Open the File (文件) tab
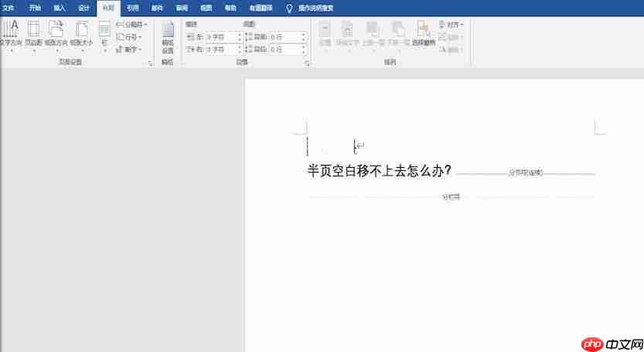 tap(9, 9)
